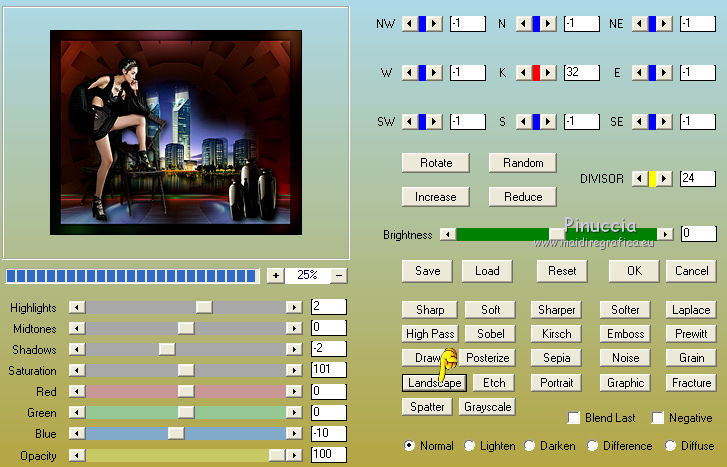Increase the K value with right arrow
The image size is (727, 467).
[548, 73]
